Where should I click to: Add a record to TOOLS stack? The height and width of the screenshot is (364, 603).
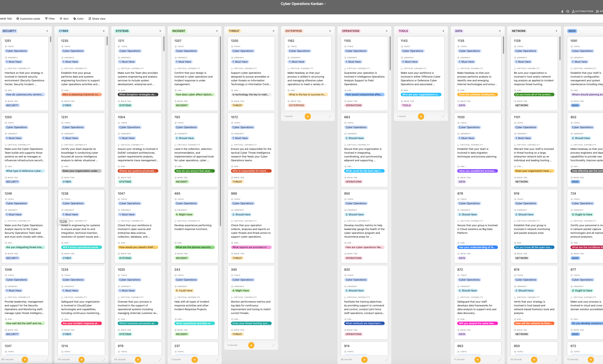(x=421, y=116)
